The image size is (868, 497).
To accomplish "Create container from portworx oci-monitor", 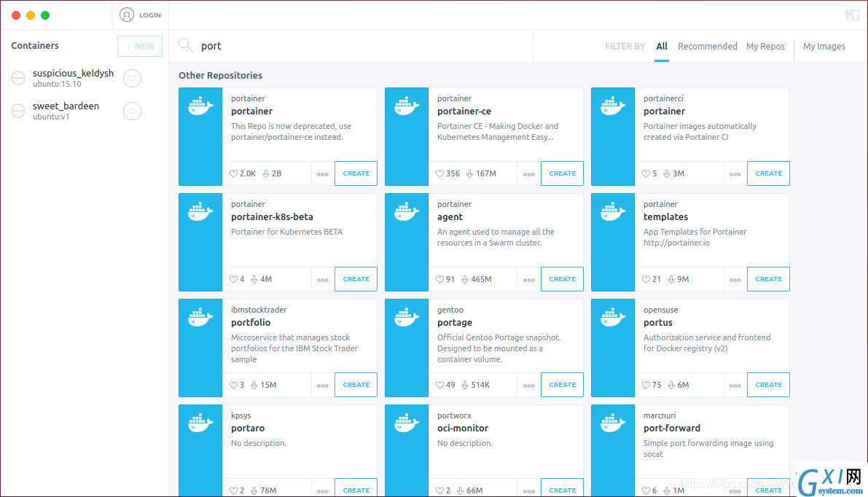I will click(x=563, y=488).
